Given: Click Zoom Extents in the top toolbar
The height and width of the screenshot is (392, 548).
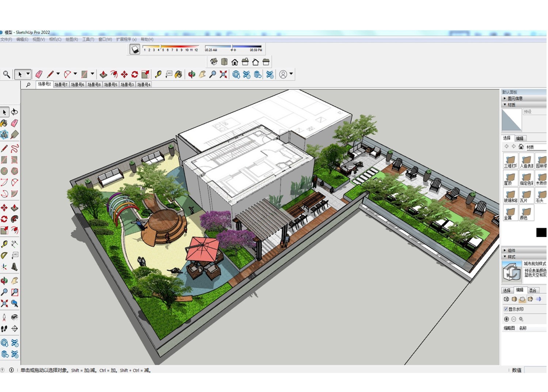Looking at the screenshot, I should tap(223, 74).
